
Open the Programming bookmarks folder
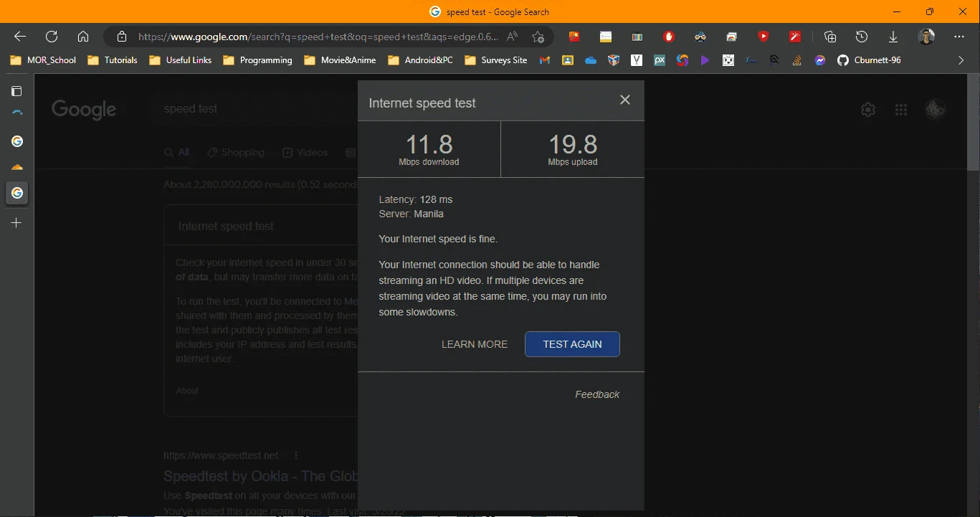pos(258,60)
